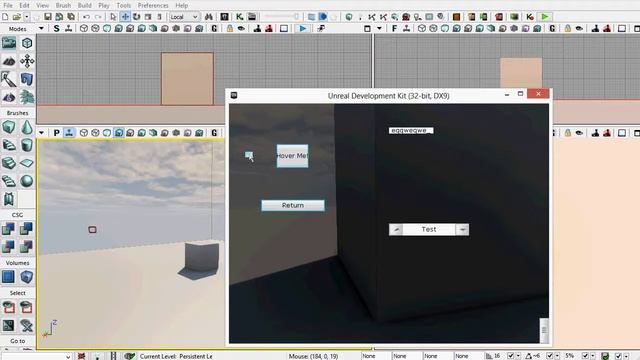Create a new level with New icon
The width and height of the screenshot is (640, 360).
click(x=5, y=17)
